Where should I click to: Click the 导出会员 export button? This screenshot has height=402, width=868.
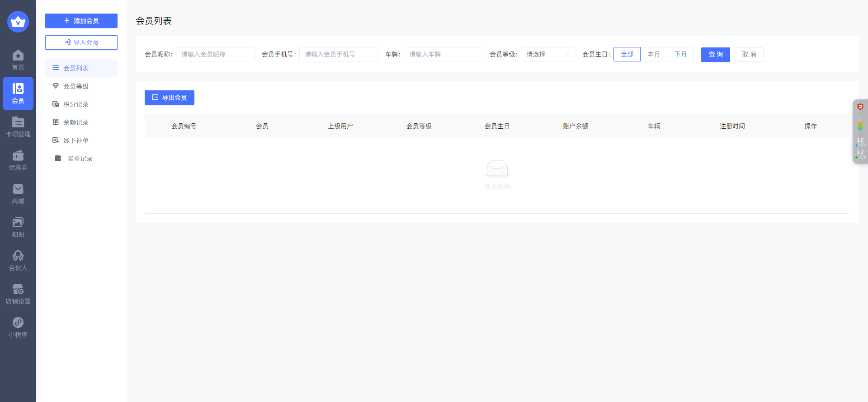point(170,98)
